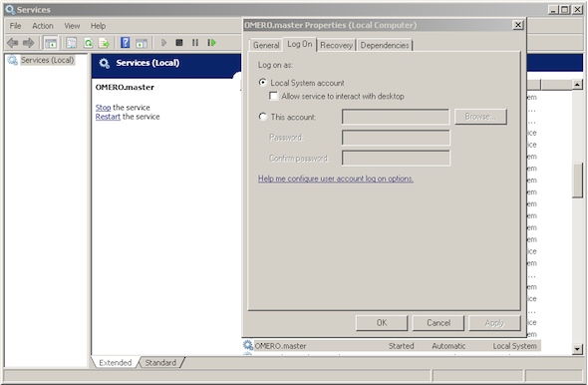Click the This account text field
The width and height of the screenshot is (588, 385).
point(396,117)
